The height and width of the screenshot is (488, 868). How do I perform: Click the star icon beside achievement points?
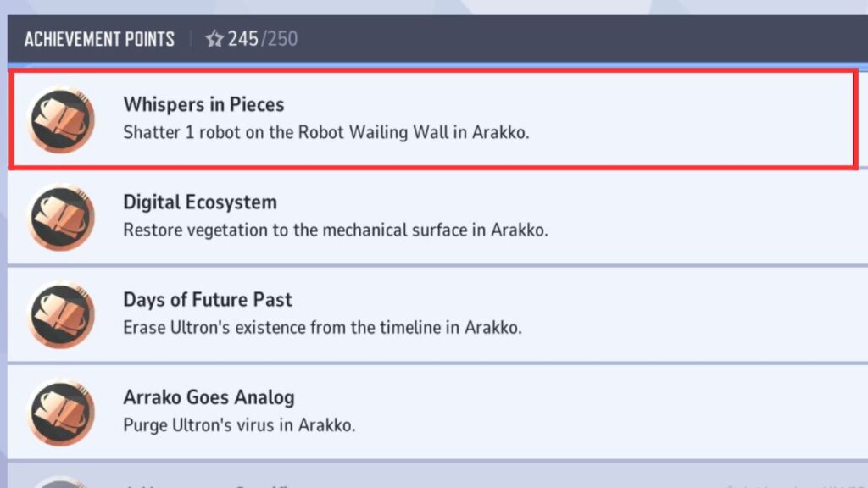click(x=214, y=39)
